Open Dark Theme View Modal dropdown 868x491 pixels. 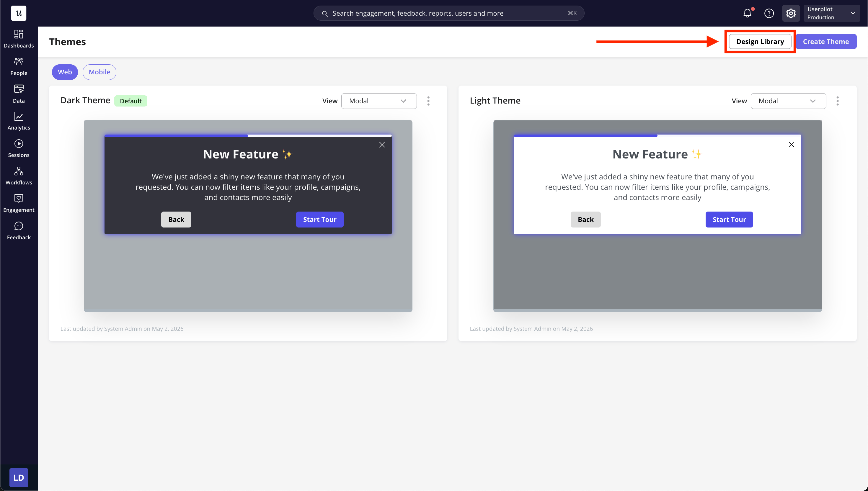point(379,101)
